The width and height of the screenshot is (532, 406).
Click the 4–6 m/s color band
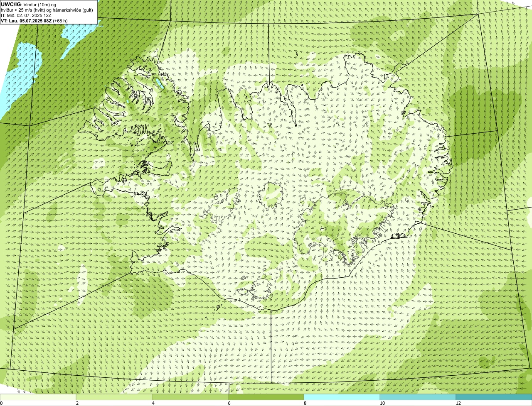coord(190,397)
